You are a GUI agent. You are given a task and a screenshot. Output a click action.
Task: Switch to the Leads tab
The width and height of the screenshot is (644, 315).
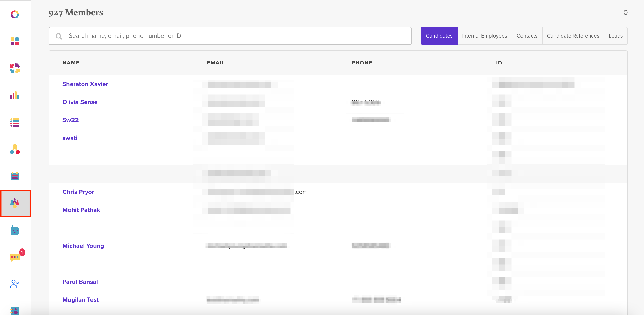tap(615, 36)
